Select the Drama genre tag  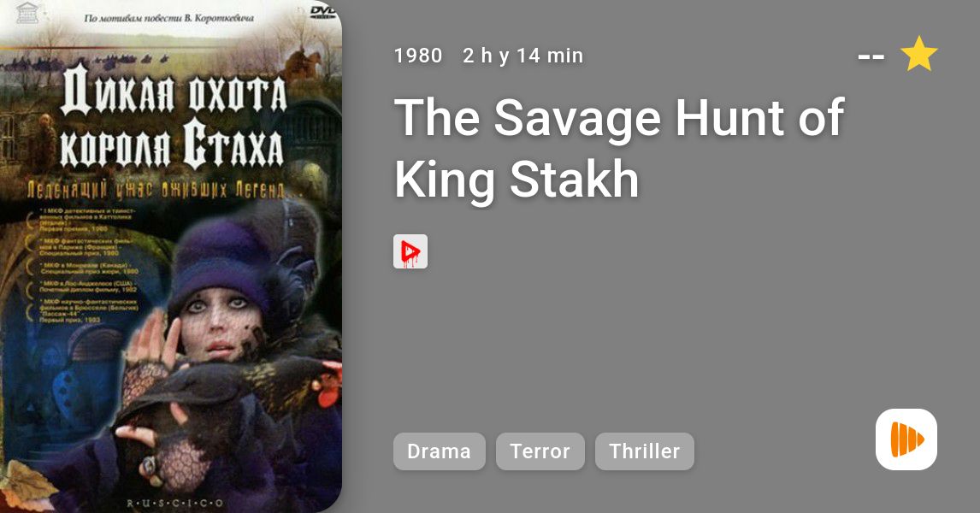point(439,451)
